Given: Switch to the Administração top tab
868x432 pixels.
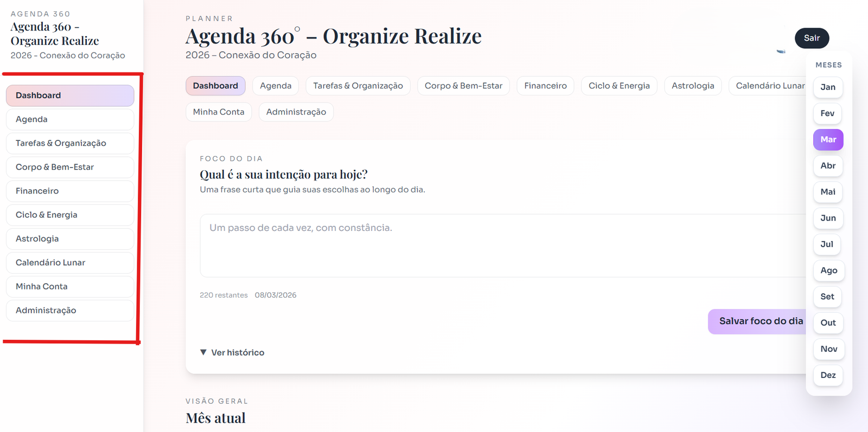Looking at the screenshot, I should click(296, 112).
